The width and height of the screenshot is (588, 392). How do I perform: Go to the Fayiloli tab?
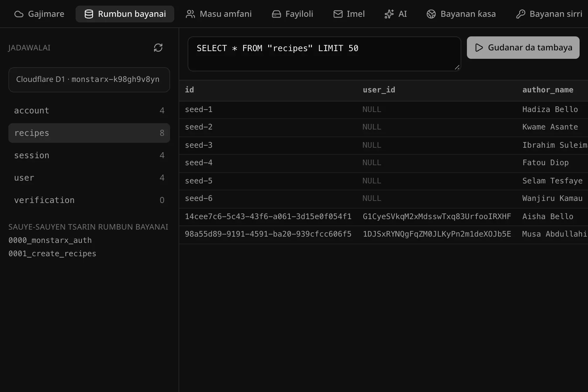(293, 14)
